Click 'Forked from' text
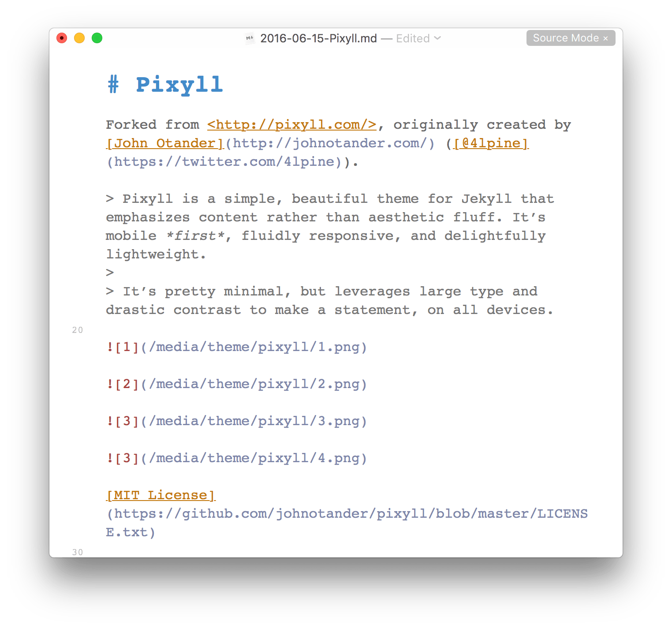The width and height of the screenshot is (672, 628). pos(153,125)
